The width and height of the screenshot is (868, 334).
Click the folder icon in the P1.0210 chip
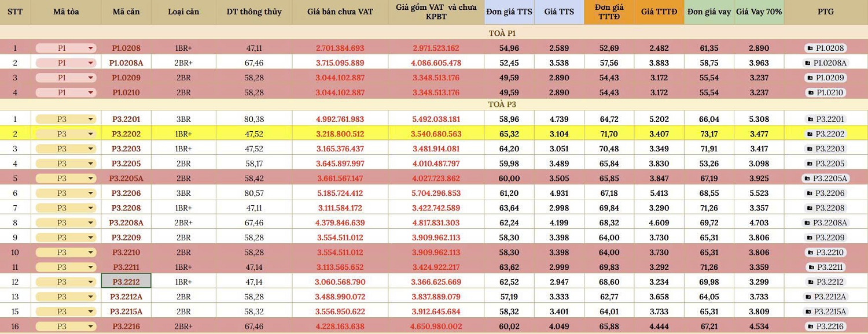(x=811, y=93)
